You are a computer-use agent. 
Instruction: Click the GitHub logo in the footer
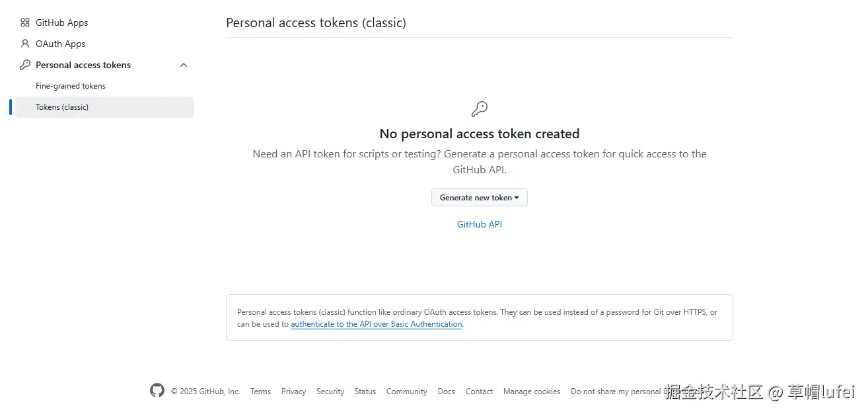point(157,391)
